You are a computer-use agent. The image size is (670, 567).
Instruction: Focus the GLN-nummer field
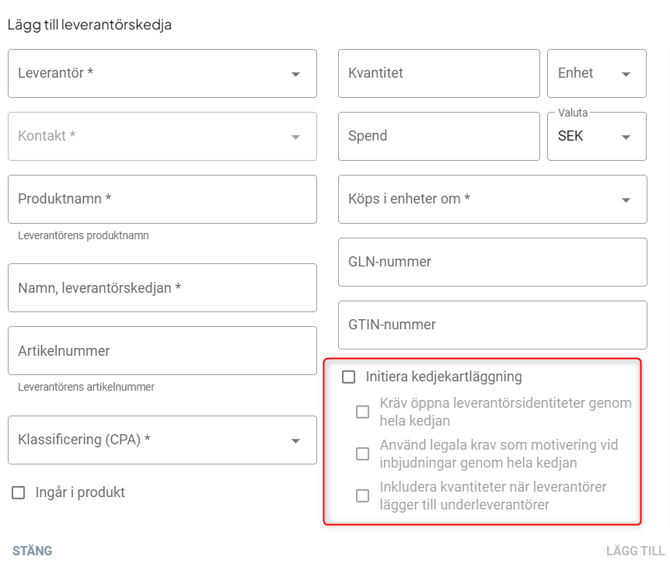(x=492, y=262)
